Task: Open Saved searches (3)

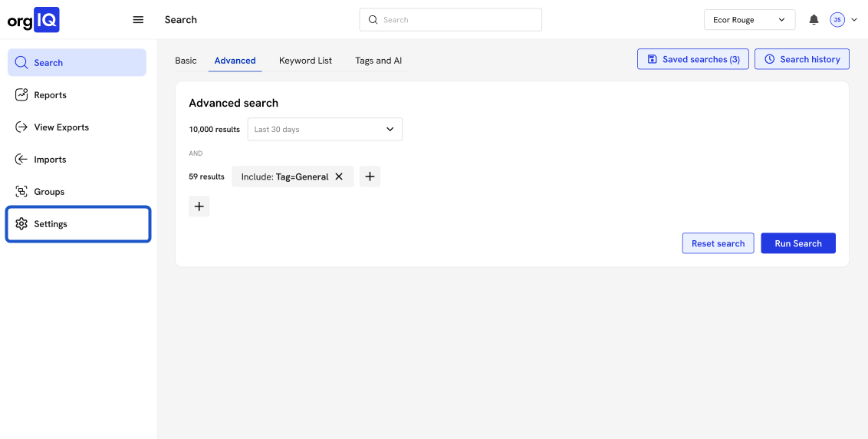Action: 693,59
